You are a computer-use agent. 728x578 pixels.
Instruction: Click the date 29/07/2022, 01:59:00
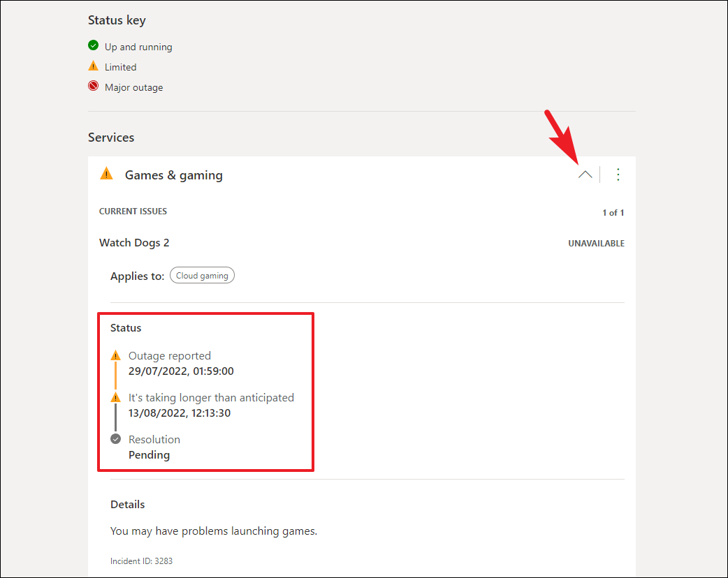tap(181, 371)
